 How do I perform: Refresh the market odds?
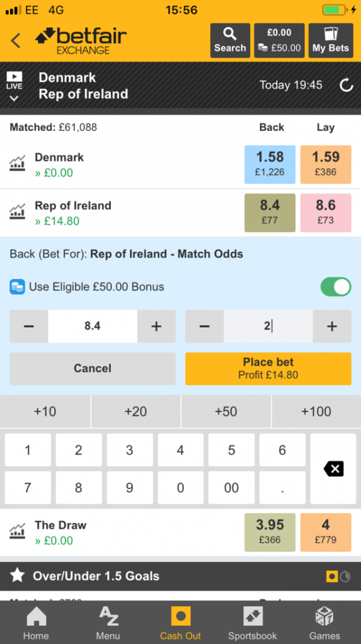click(347, 86)
